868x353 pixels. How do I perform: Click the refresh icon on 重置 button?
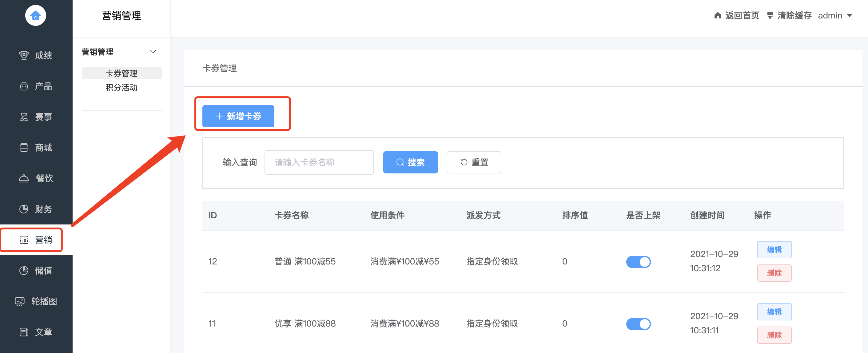pos(464,162)
